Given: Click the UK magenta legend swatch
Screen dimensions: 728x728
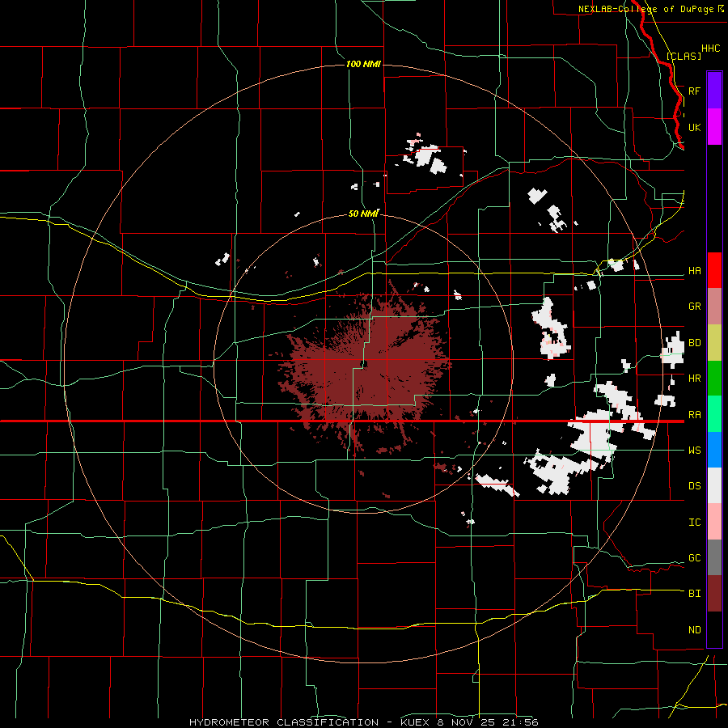Looking at the screenshot, I should (x=714, y=127).
